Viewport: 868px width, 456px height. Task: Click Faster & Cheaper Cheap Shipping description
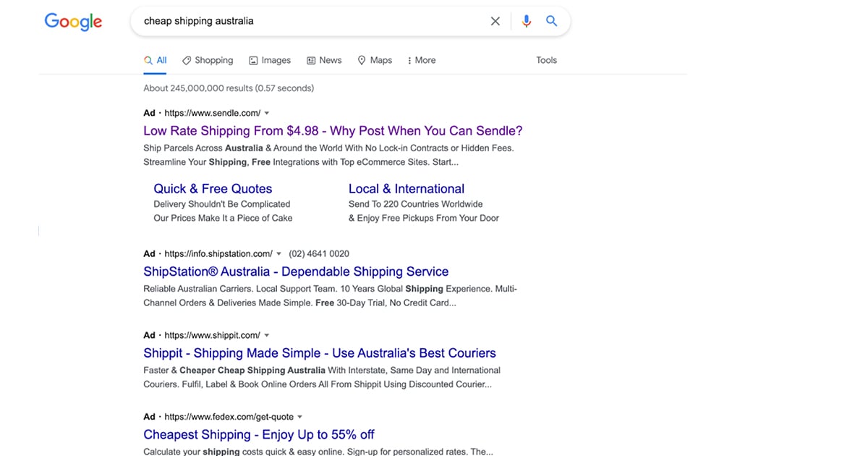pyautogui.click(x=322, y=378)
